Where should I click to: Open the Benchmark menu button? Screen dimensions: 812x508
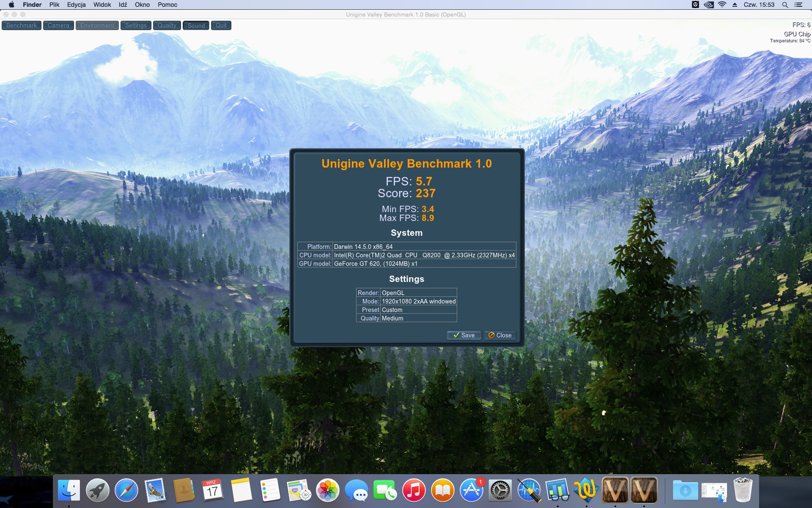click(22, 25)
